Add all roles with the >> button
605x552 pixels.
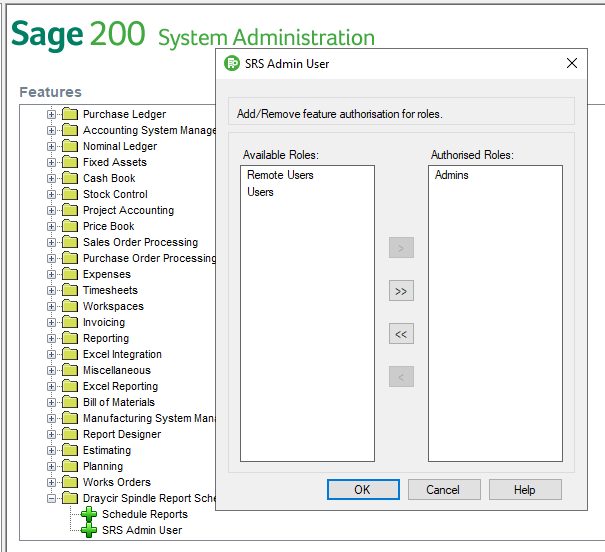401,290
